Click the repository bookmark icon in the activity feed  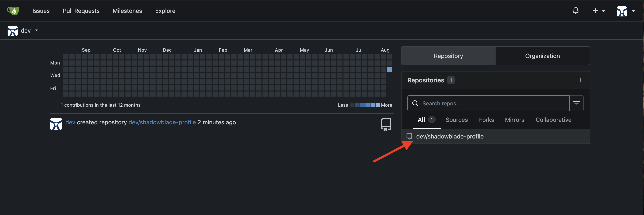tap(386, 124)
